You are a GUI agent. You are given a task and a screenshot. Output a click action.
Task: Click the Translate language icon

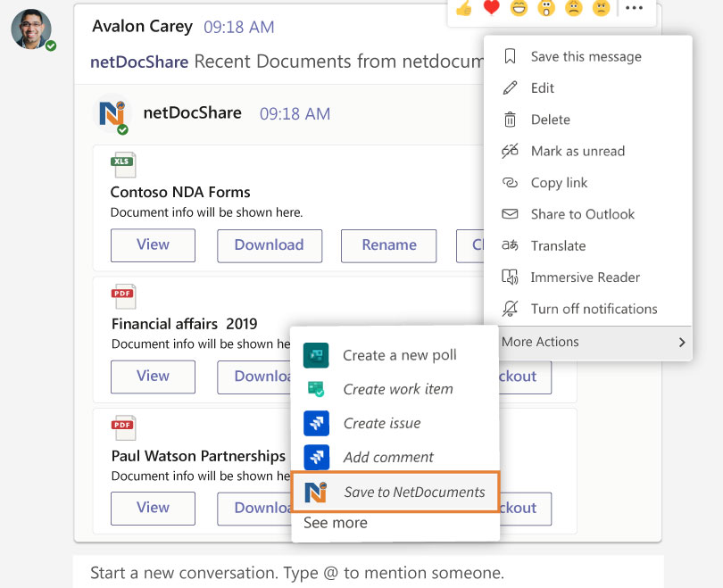[x=510, y=245]
